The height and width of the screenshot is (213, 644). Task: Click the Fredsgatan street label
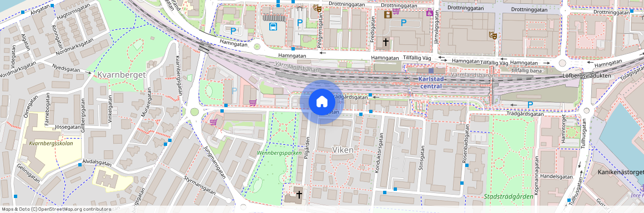click(x=373, y=29)
